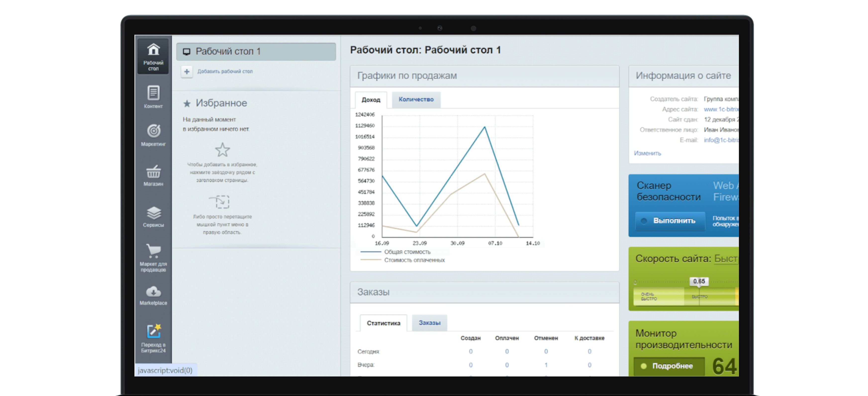Click Добавить рабочий стол link
The image size is (868, 396).
click(x=225, y=71)
